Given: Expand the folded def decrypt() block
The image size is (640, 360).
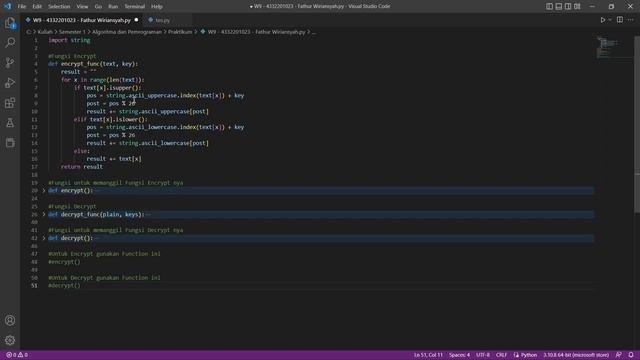Looking at the screenshot, I should point(44,238).
